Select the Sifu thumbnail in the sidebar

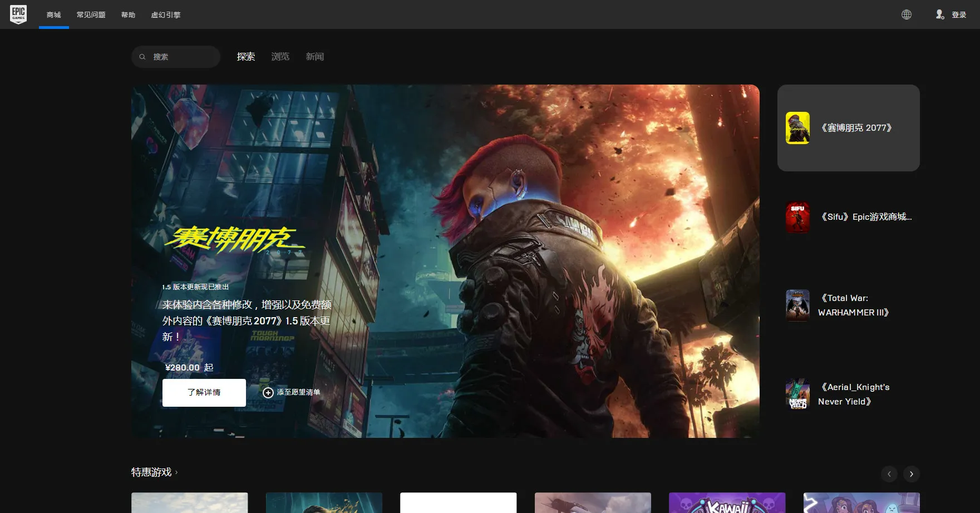(797, 217)
